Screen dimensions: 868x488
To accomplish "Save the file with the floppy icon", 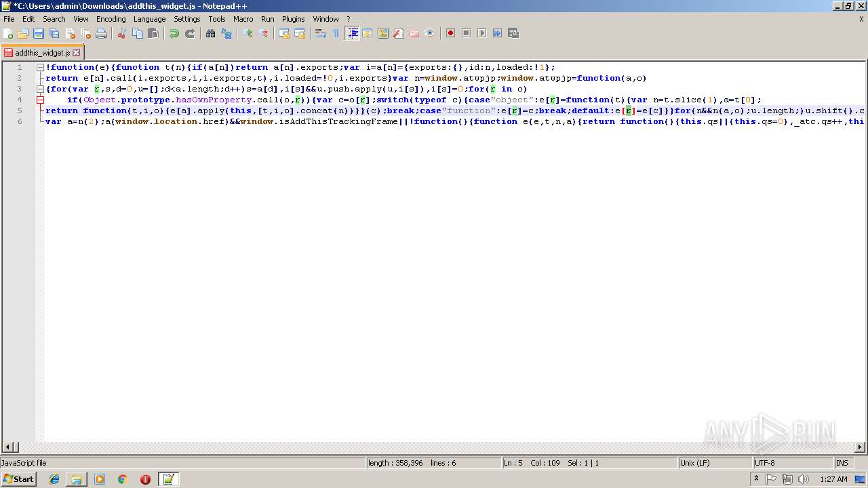I will [x=39, y=33].
